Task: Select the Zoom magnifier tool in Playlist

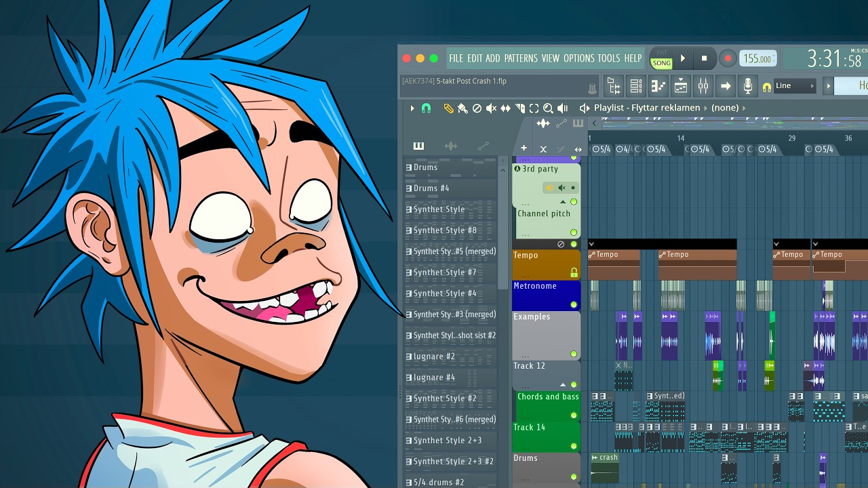Action: point(548,108)
